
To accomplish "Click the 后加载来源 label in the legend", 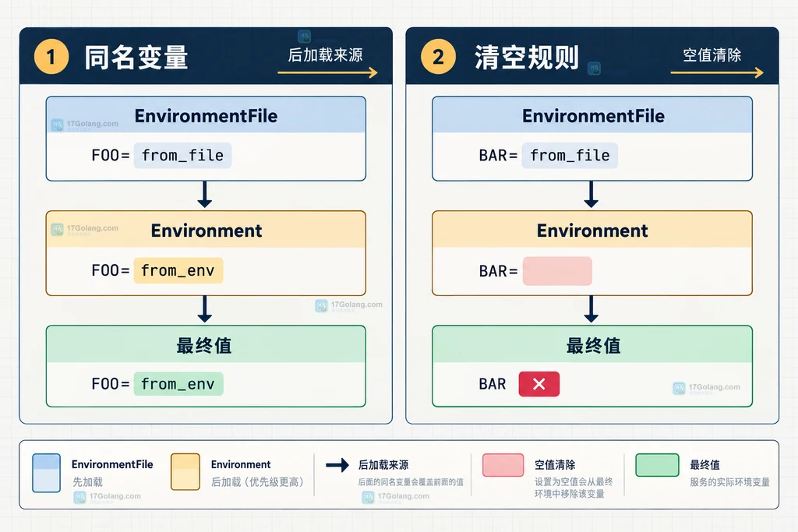I will click(383, 465).
